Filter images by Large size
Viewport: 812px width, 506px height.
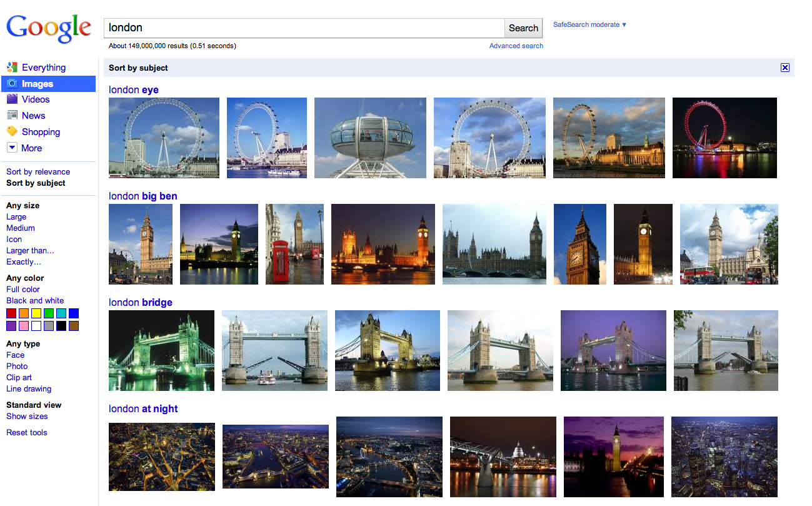point(16,217)
